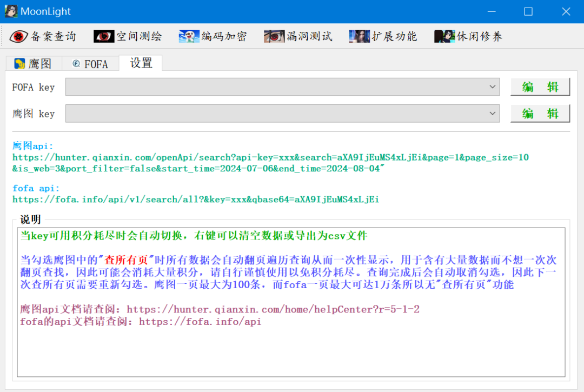This screenshot has width=584, height=392.
Task: Expand the 鹰图 key dropdown arrow
Action: [x=493, y=113]
